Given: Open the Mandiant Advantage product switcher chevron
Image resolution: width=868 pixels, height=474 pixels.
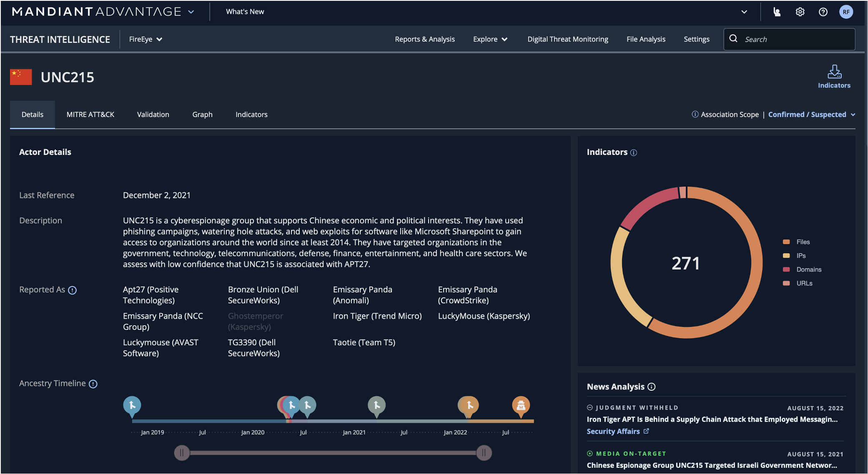Looking at the screenshot, I should (x=191, y=12).
